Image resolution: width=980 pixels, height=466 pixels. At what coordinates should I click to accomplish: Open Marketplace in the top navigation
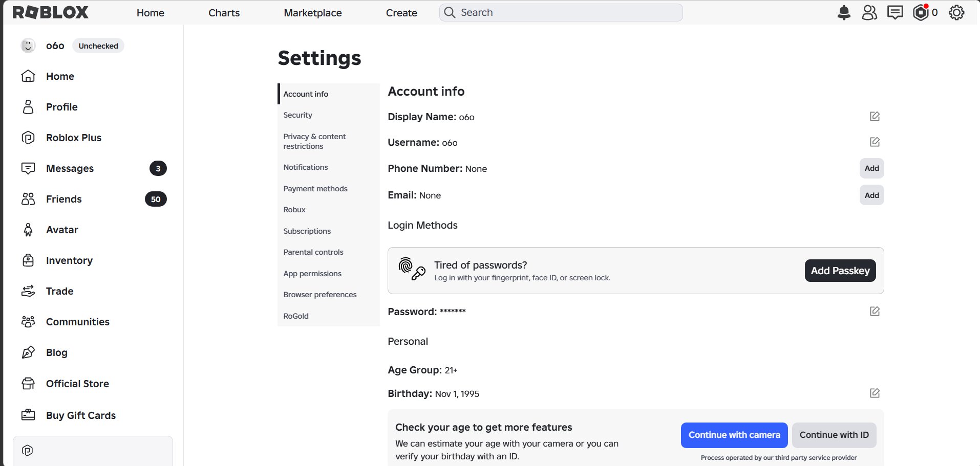click(x=313, y=13)
